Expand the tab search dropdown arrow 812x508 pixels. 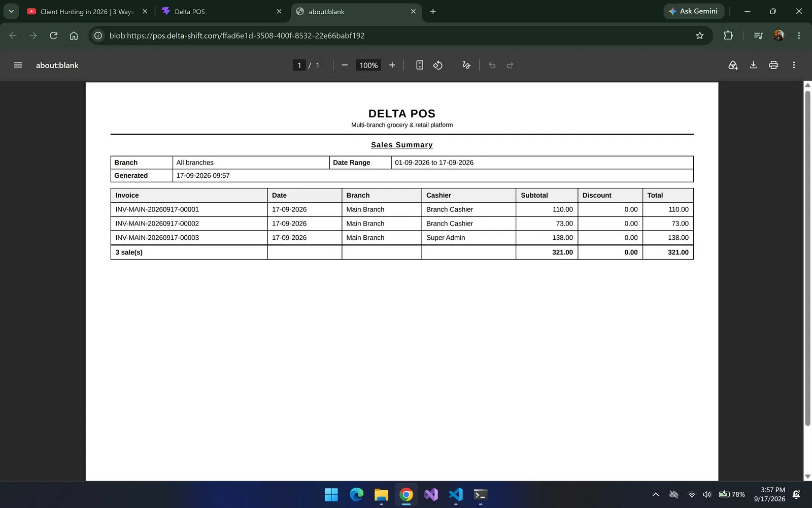pyautogui.click(x=11, y=11)
